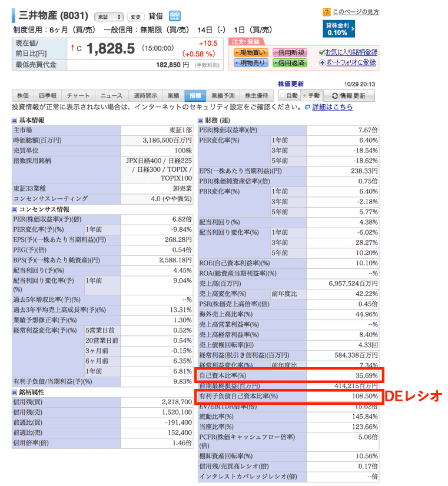
Task: Open the ポートフォリオに登録 link
Action: tap(351, 62)
